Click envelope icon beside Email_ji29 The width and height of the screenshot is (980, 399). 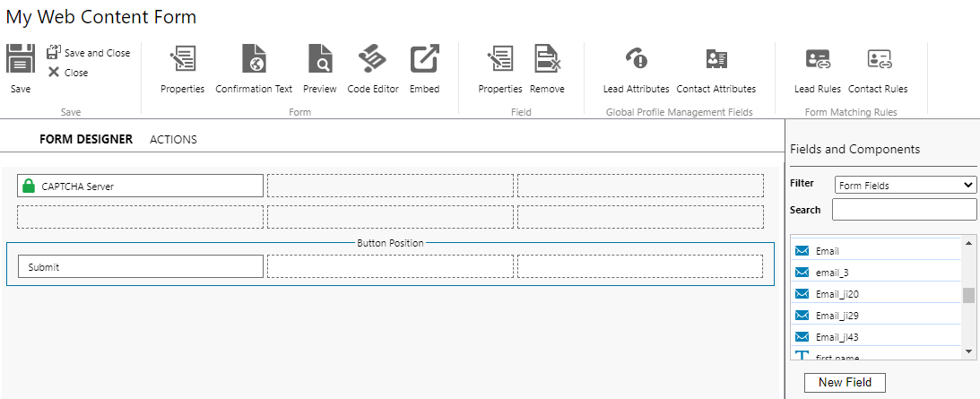802,316
